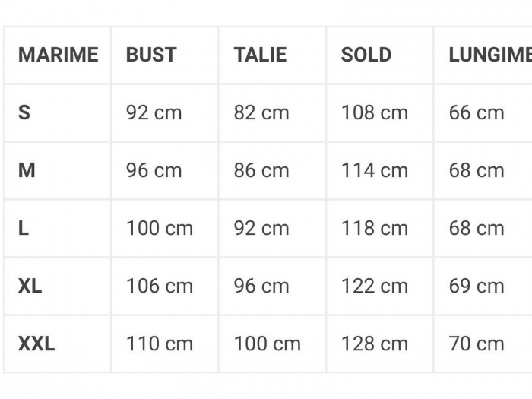Click the BUST column header

point(151,55)
